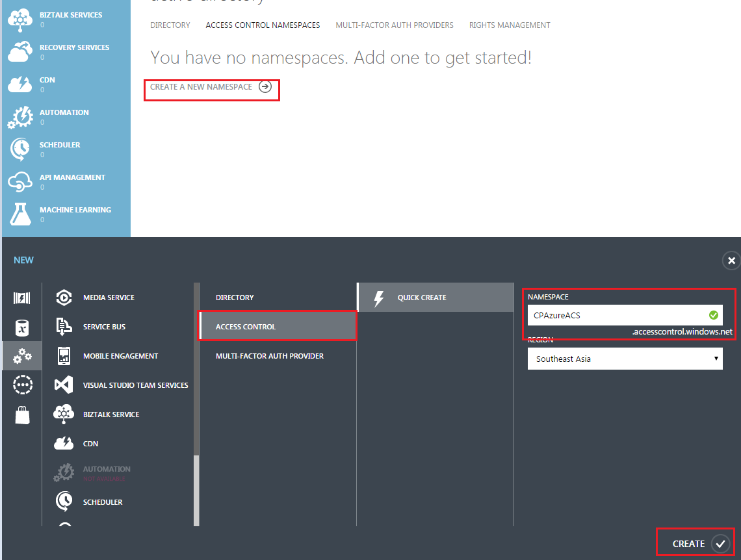Click the arrow icon next to Create a New Namespace
The width and height of the screenshot is (741, 560).
265,87
